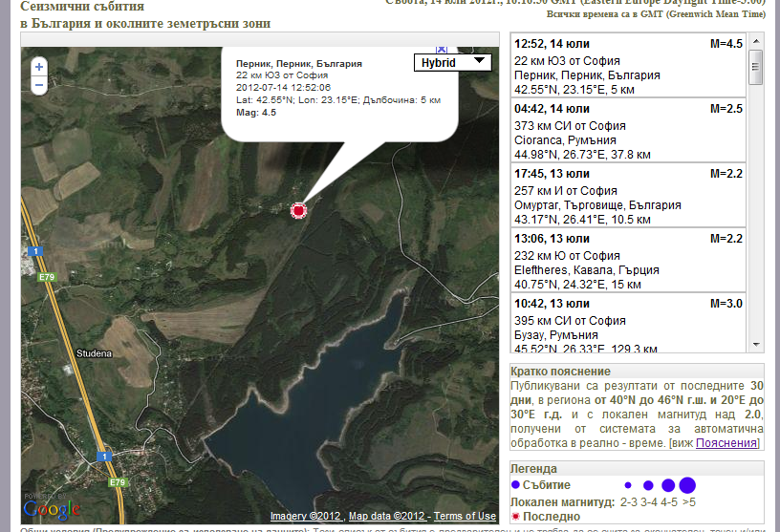The width and height of the screenshot is (780, 532).
Task: Select the 04:42, 14 юли Cioranca event
Action: (628, 131)
